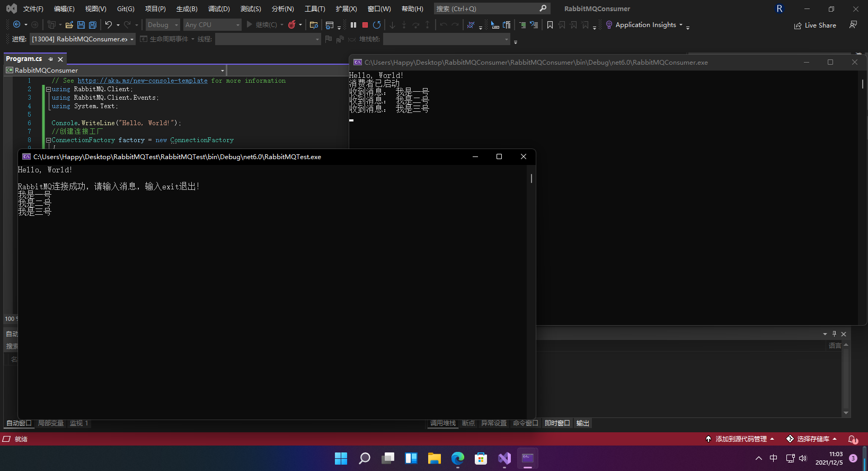Image resolution: width=868 pixels, height=471 pixels.
Task: Click the Live Share button
Action: click(815, 25)
